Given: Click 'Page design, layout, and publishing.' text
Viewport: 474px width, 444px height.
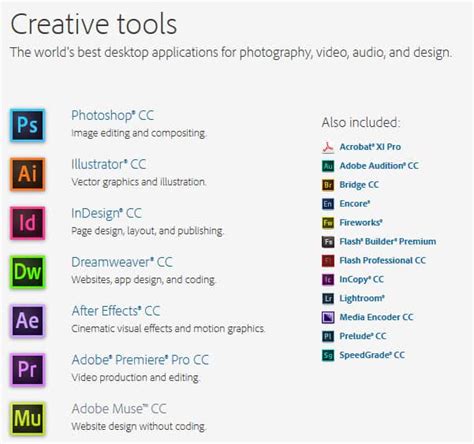Looking at the screenshot, I should pyautogui.click(x=148, y=231).
